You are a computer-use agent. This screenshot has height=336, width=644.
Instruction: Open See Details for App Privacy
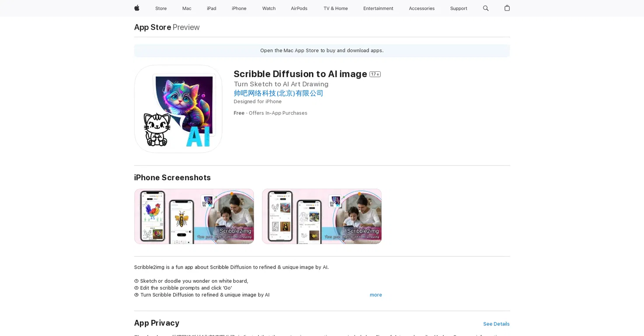tap(496, 324)
